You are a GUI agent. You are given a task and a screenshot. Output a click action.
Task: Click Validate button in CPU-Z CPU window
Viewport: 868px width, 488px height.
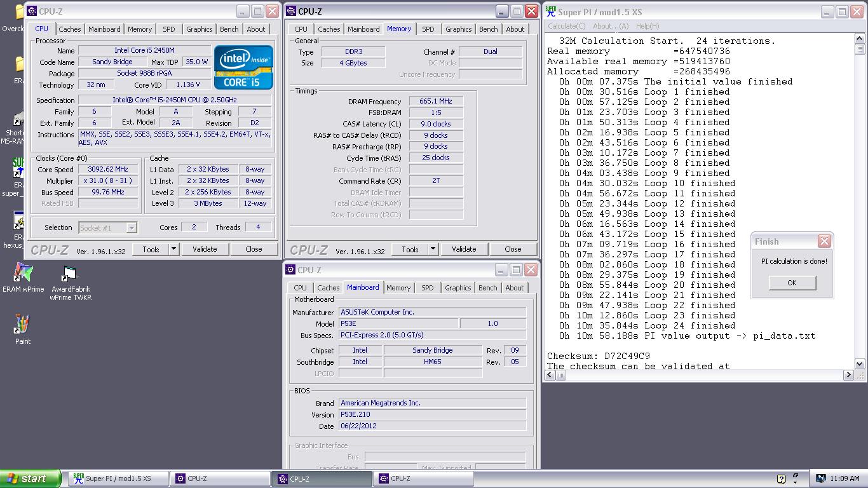pyautogui.click(x=205, y=249)
